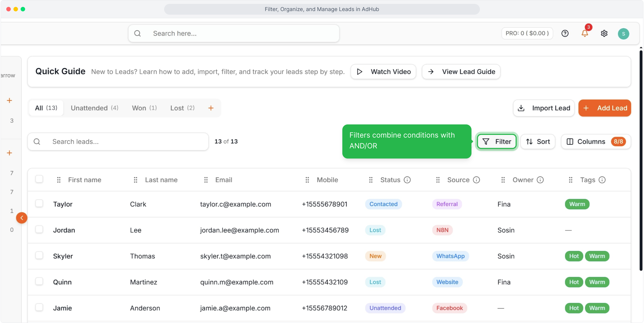The image size is (644, 323).
Task: Click the orange Add Lead button
Action: (x=605, y=108)
